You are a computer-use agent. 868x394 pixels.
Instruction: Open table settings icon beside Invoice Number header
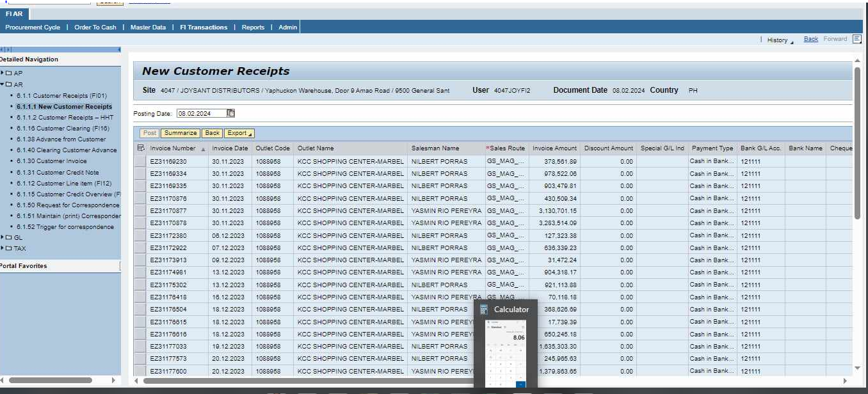(141, 148)
